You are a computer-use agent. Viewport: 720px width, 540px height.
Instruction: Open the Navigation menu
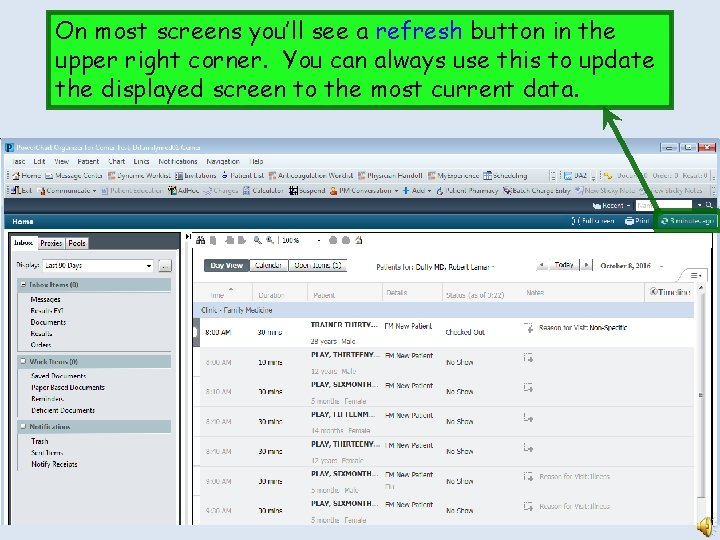pos(223,161)
